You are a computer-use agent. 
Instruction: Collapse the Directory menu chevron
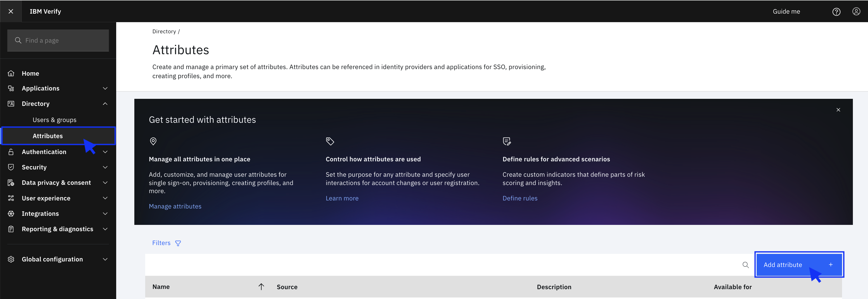coord(105,104)
